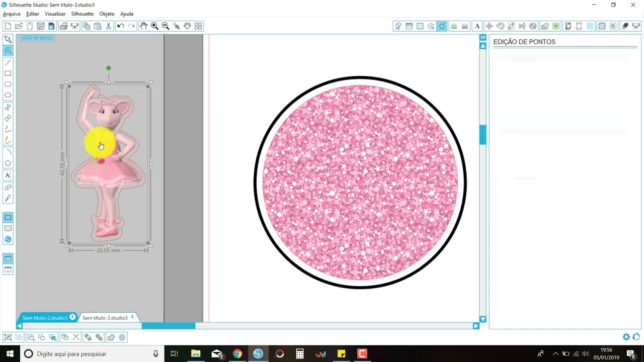Open the Visualizar menu

coord(55,14)
